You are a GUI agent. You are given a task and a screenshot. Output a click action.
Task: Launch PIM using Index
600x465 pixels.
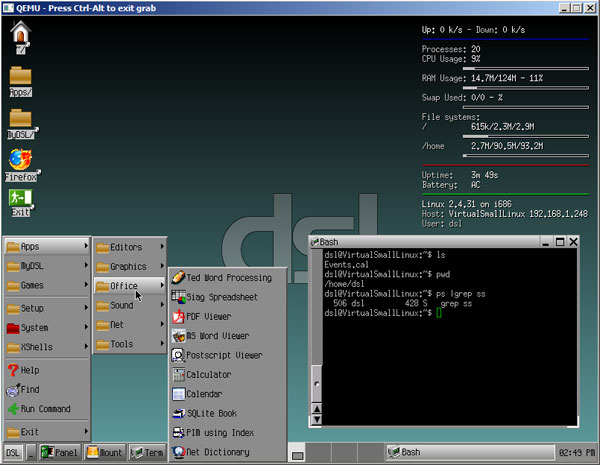228,432
